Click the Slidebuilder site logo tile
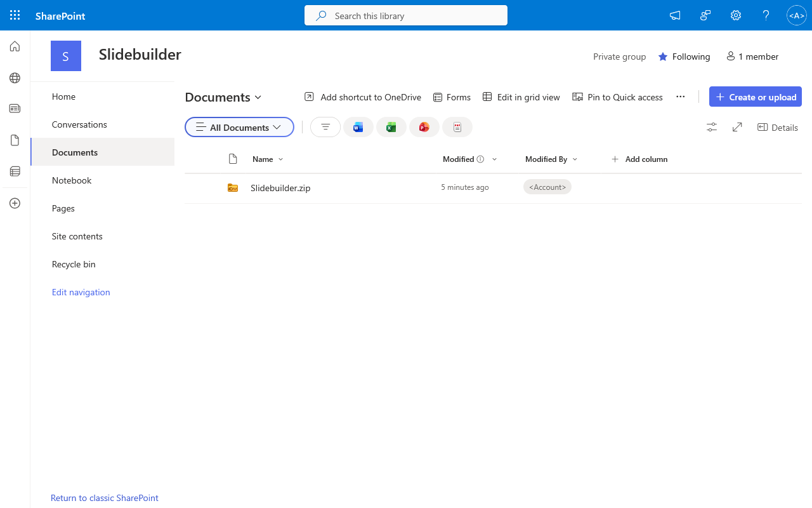The image size is (812, 508). [66, 56]
